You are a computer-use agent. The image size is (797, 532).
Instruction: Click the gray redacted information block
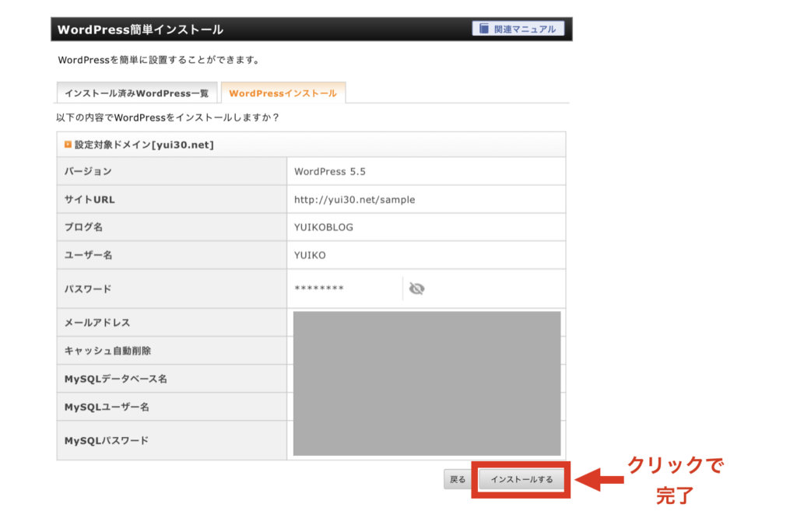427,383
